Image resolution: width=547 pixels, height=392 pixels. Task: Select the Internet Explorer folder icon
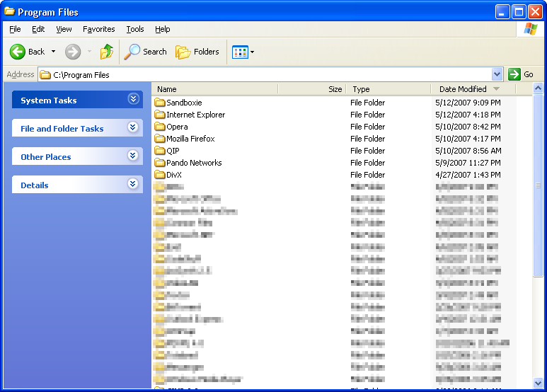point(160,115)
